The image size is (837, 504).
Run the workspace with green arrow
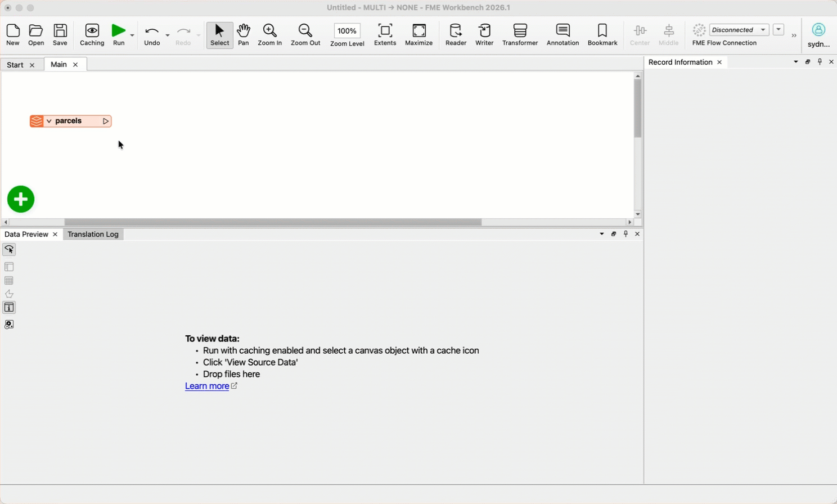tap(119, 35)
